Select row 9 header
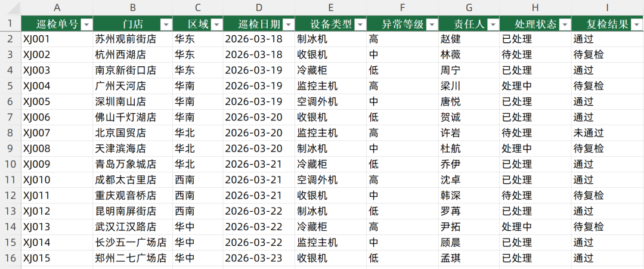Image resolution: width=644 pixels, height=269 pixels. click(x=10, y=149)
